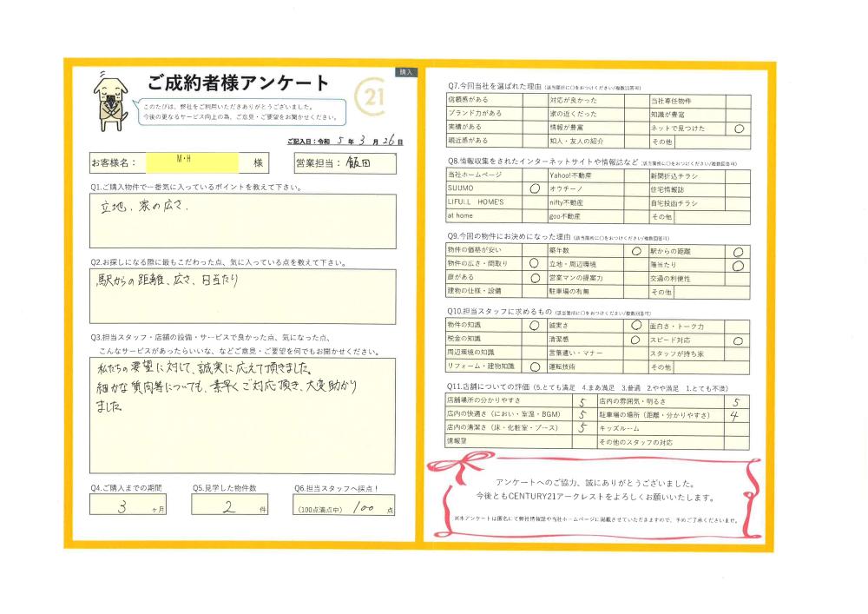868x614 pixels.
Task: Click the Q4 months box showing 3
Action: click(128, 505)
